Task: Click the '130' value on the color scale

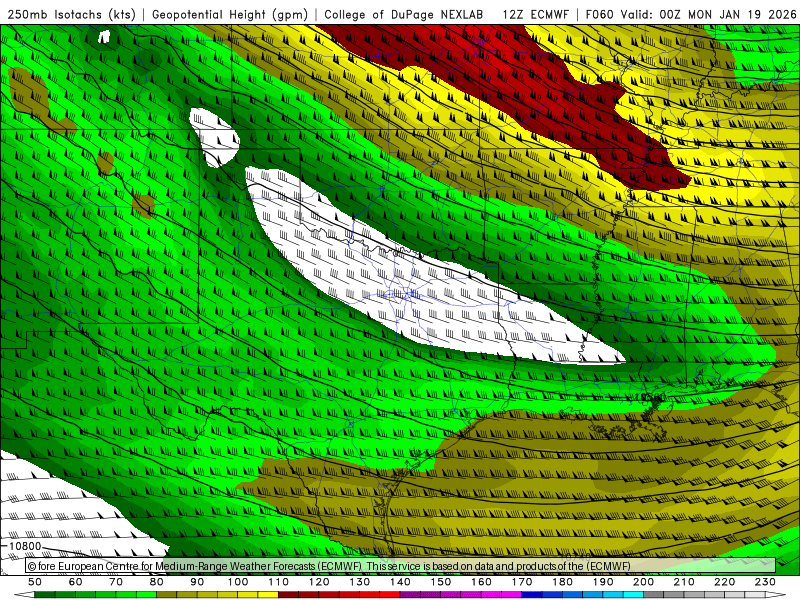Action: [x=360, y=582]
